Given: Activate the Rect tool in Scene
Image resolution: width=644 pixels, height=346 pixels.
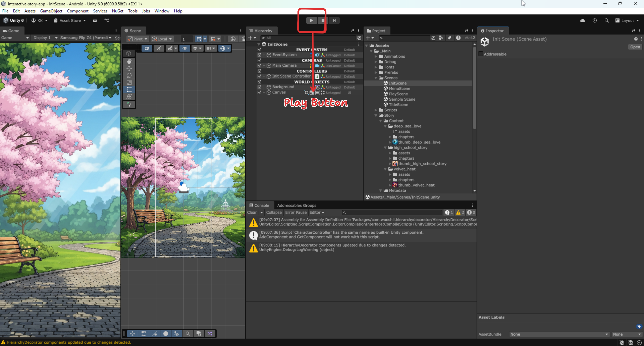Looking at the screenshot, I should coord(129,90).
